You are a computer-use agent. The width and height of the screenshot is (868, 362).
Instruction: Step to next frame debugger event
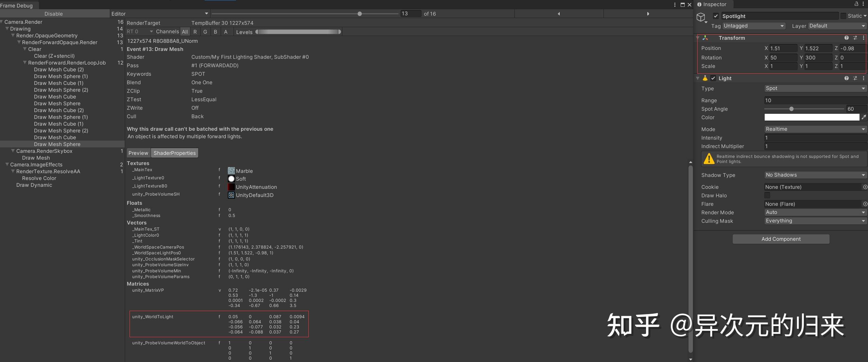[648, 14]
